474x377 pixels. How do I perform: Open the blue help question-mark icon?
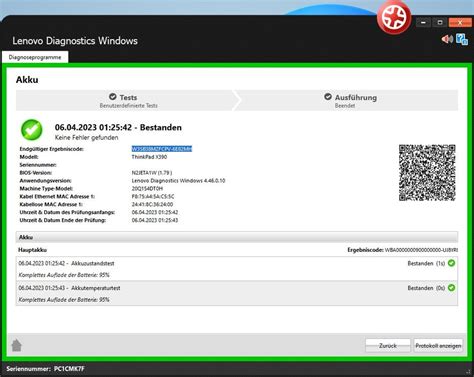(x=462, y=39)
